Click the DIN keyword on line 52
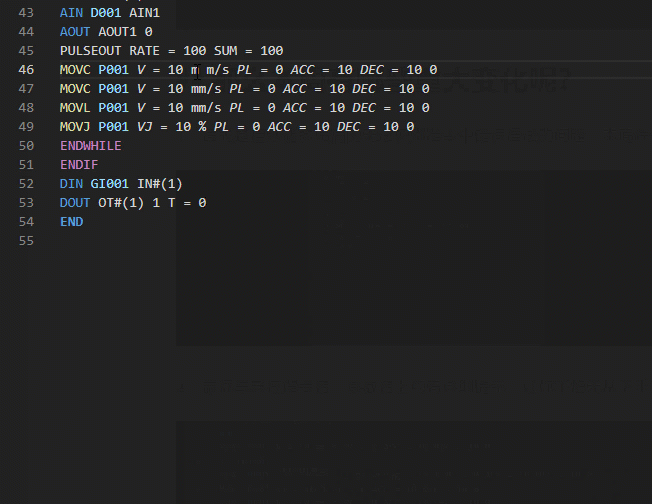 click(x=71, y=184)
